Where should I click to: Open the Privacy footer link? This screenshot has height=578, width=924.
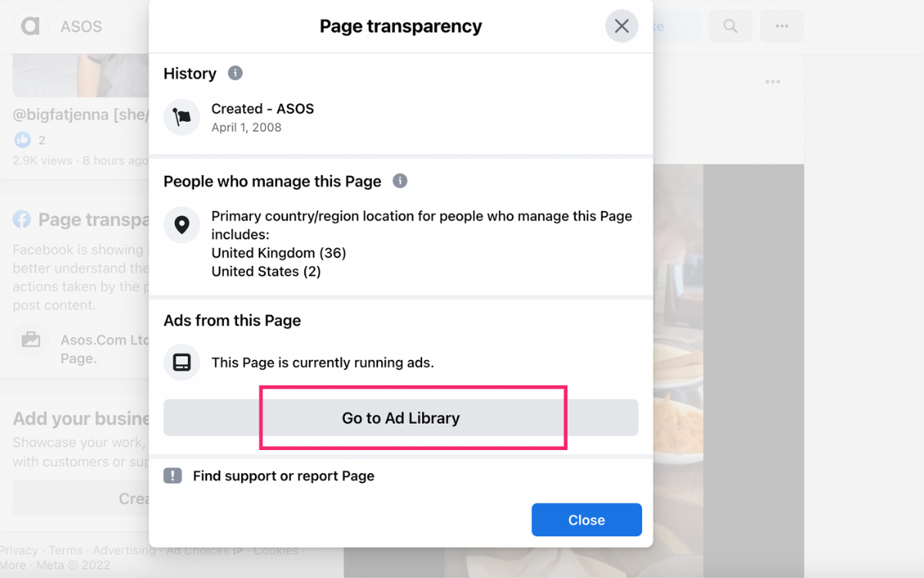pyautogui.click(x=19, y=550)
